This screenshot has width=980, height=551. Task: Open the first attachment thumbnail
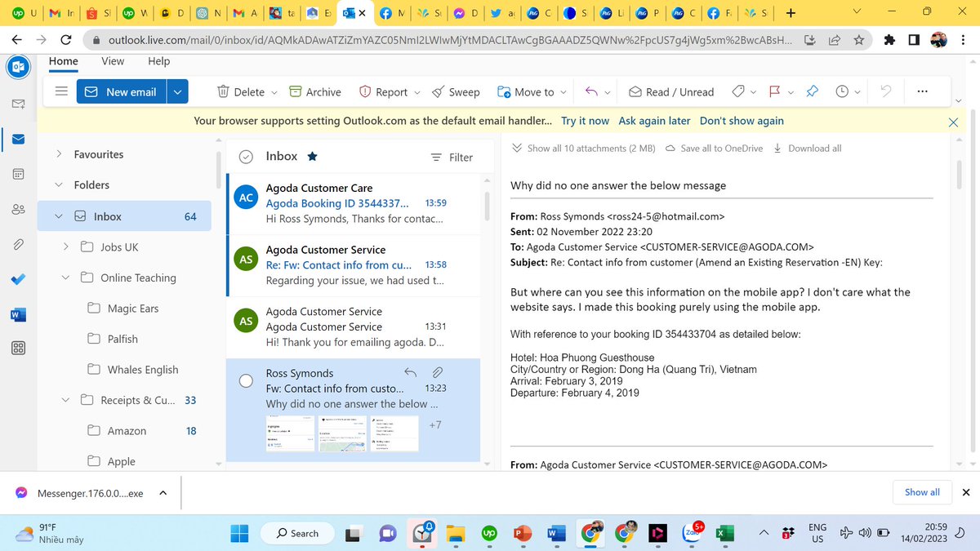(291, 433)
